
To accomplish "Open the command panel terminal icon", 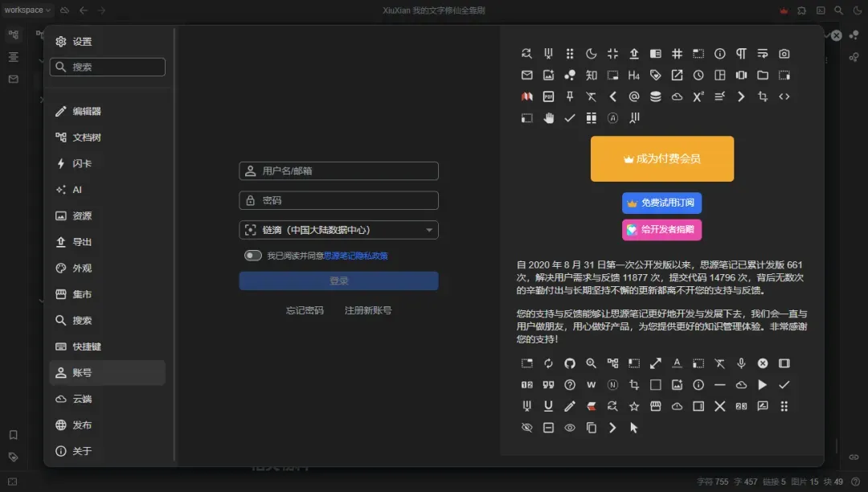I will point(821,10).
